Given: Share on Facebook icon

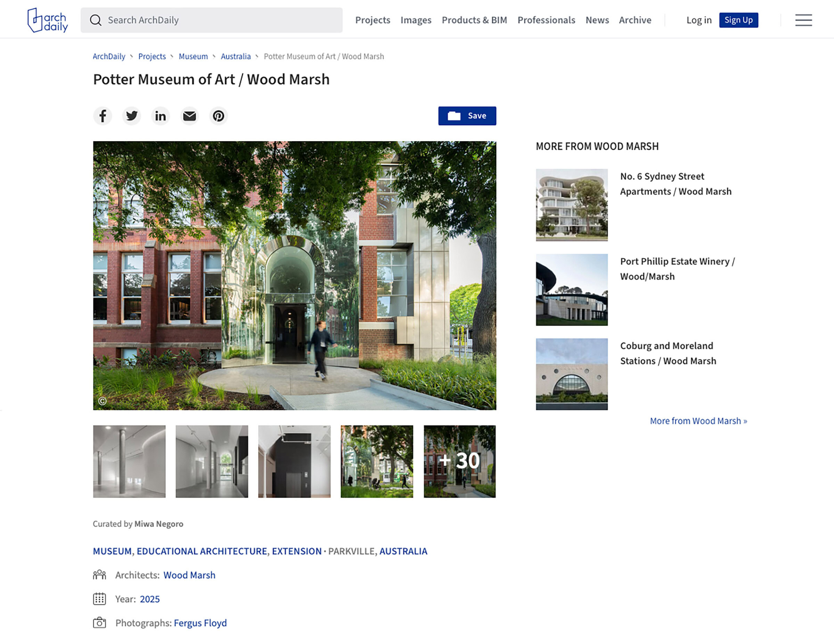Looking at the screenshot, I should [103, 116].
